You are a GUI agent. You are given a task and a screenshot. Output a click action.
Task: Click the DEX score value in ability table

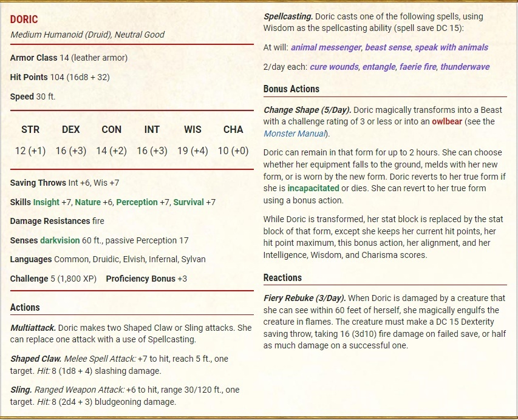tap(71, 151)
